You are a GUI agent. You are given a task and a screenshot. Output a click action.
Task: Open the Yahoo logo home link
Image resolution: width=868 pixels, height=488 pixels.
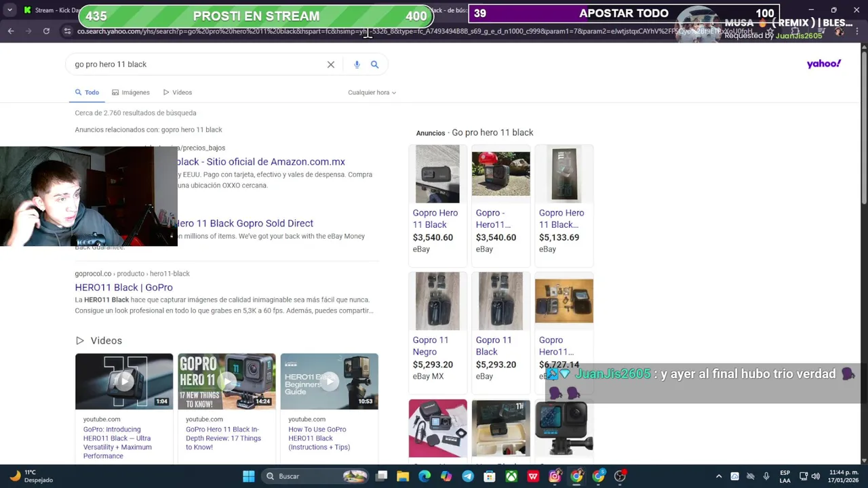pos(824,64)
